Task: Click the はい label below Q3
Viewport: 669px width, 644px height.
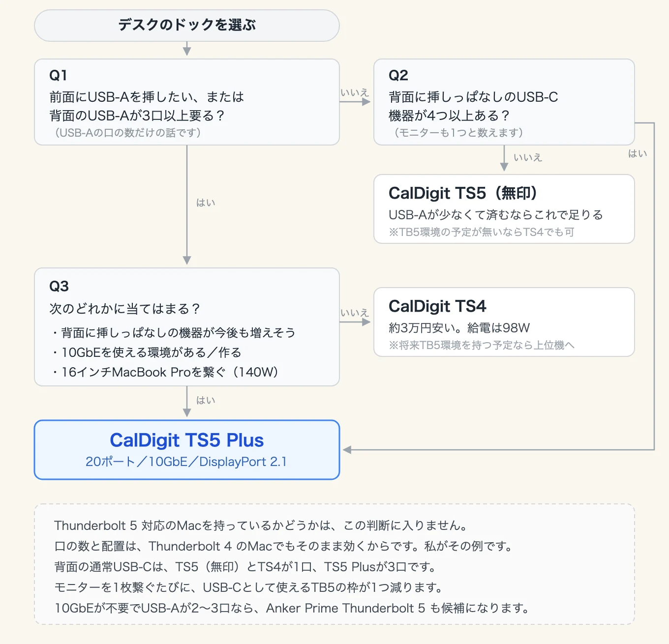Action: [x=206, y=400]
